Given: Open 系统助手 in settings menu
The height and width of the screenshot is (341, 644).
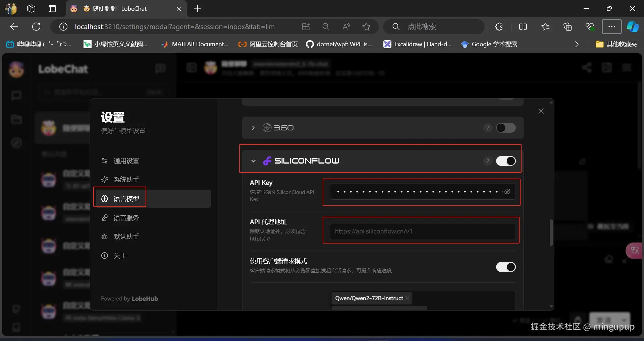Looking at the screenshot, I should [154, 180].
